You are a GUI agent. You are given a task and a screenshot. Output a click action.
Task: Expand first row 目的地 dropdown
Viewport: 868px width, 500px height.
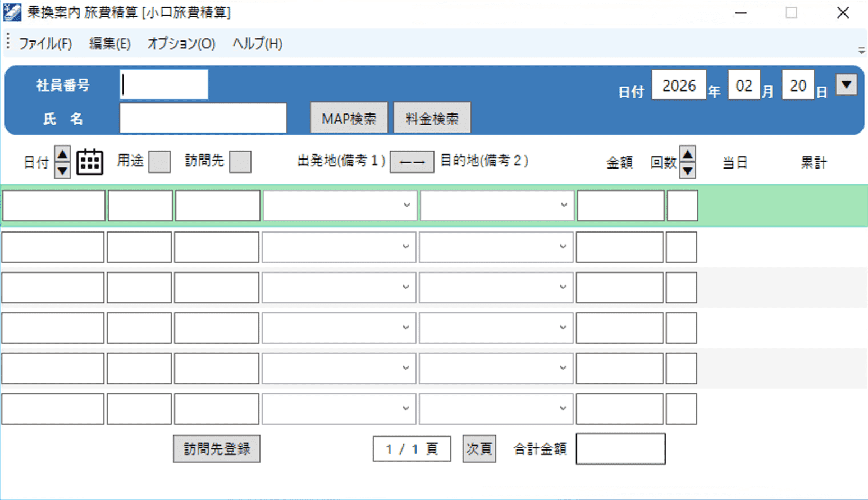(564, 206)
